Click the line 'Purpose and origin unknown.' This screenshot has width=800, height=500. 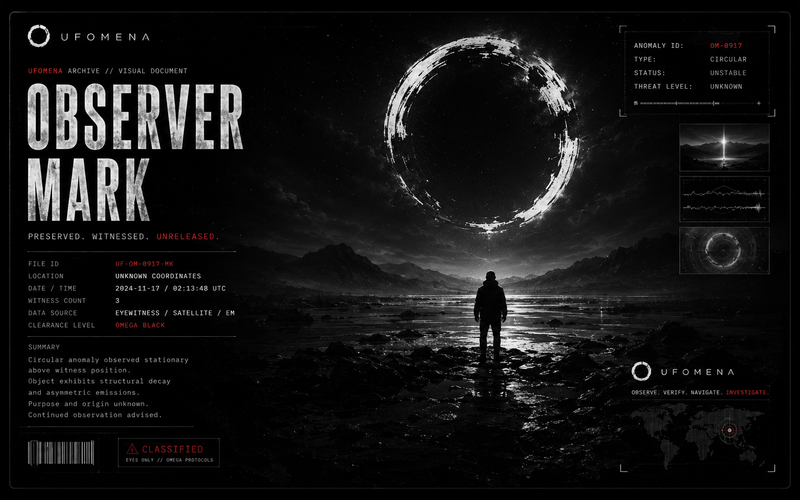click(88, 404)
